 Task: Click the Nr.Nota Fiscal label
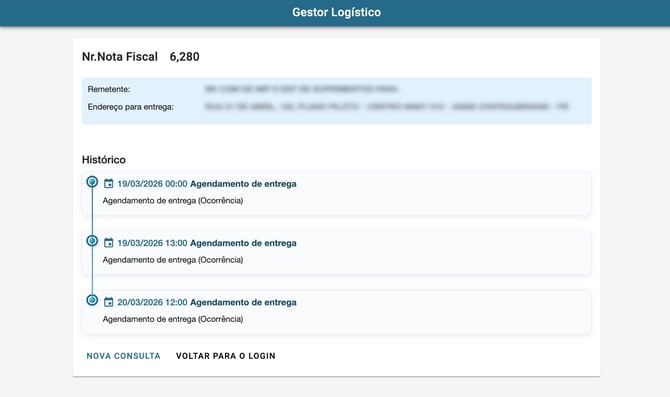[x=120, y=57]
